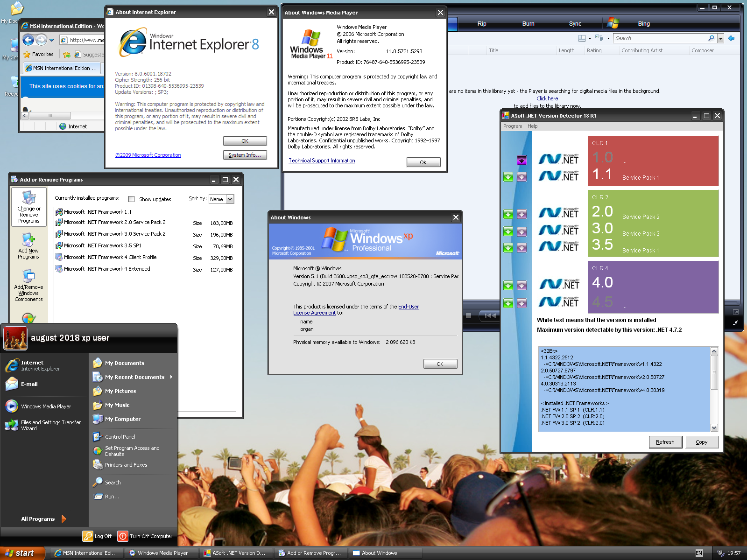This screenshot has width=747, height=560.
Task: Open Control Panel from Start menu
Action: [120, 437]
